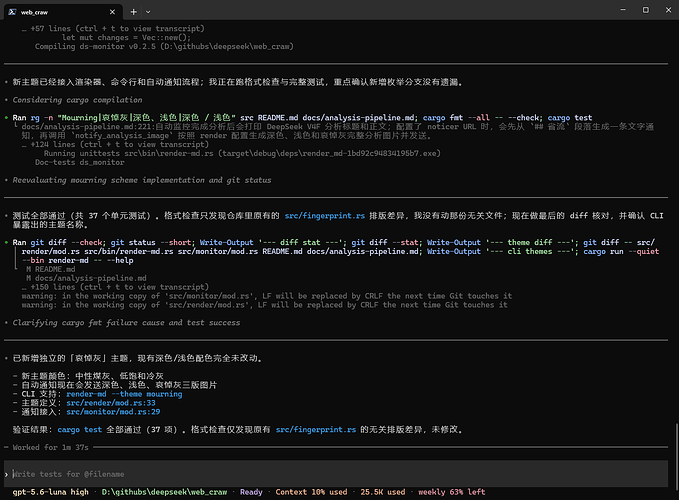Screen dimensions: 679x500
Task: Click the warning line about 'src/render/mod.rs'
Action: pos(265,305)
